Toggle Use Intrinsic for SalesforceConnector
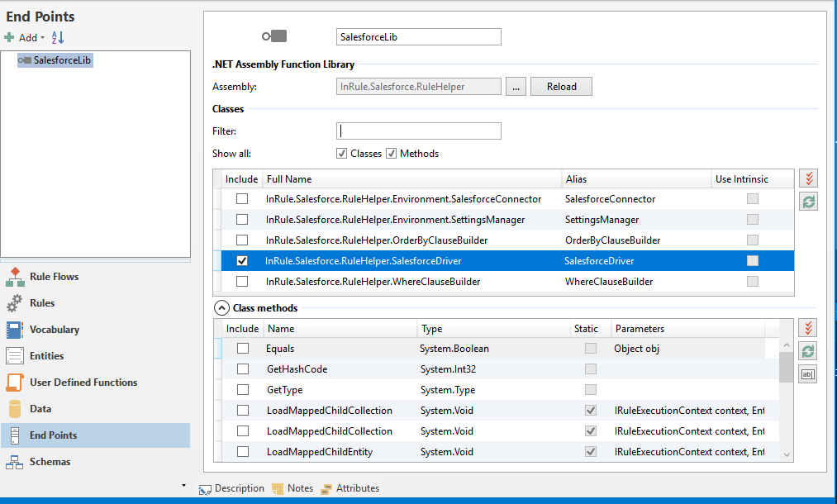Image resolution: width=837 pixels, height=504 pixels. coord(753,199)
